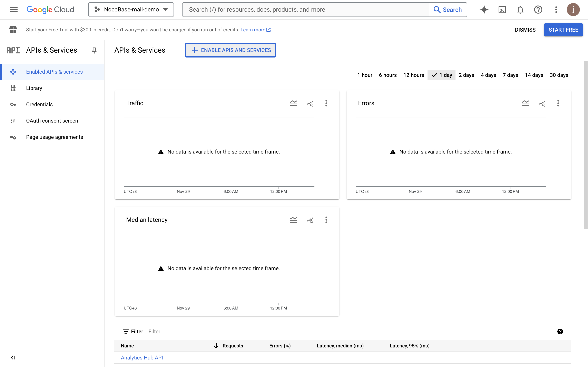The image size is (588, 367).
Task: Open the notifications bell
Action: pos(520,10)
